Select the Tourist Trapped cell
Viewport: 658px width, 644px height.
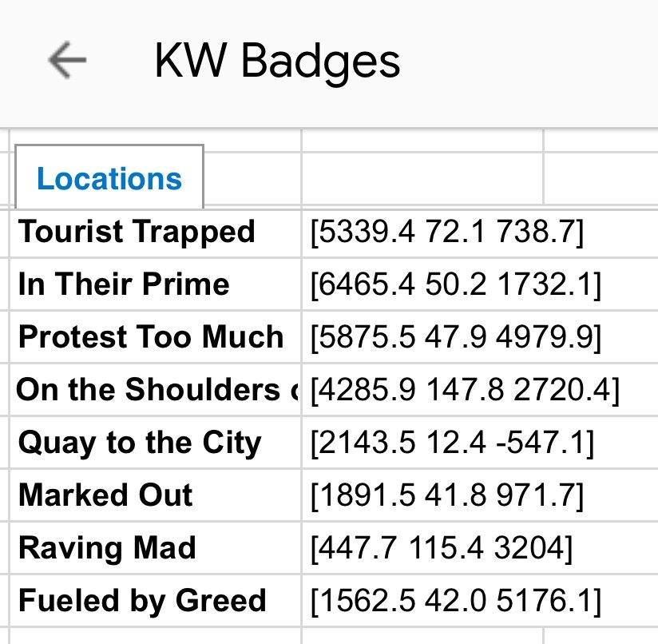155,232
